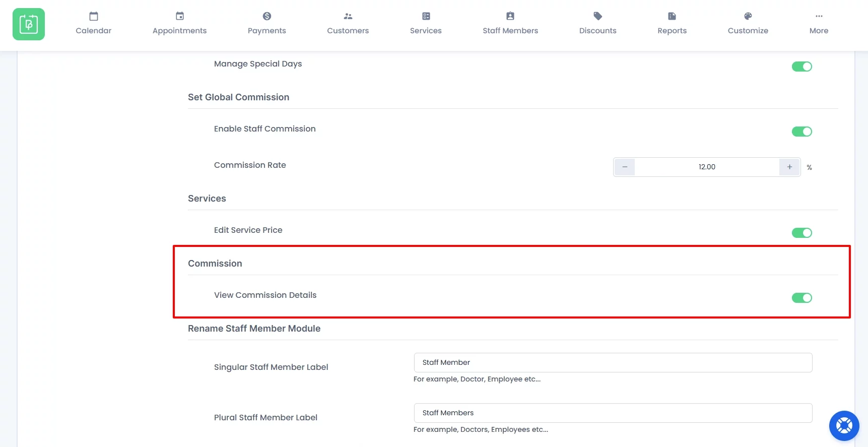Open Staff Members badge icon
Screen dimensions: 868x447
click(510, 16)
